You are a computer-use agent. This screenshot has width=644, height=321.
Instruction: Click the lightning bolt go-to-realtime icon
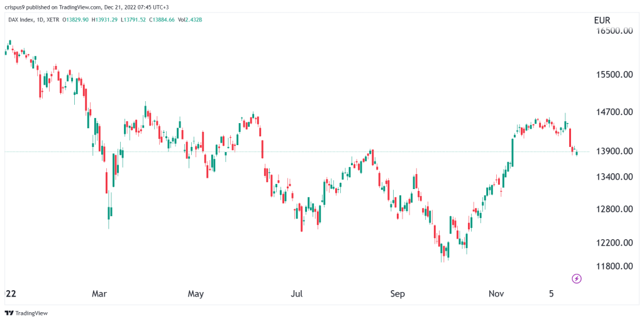point(576,278)
